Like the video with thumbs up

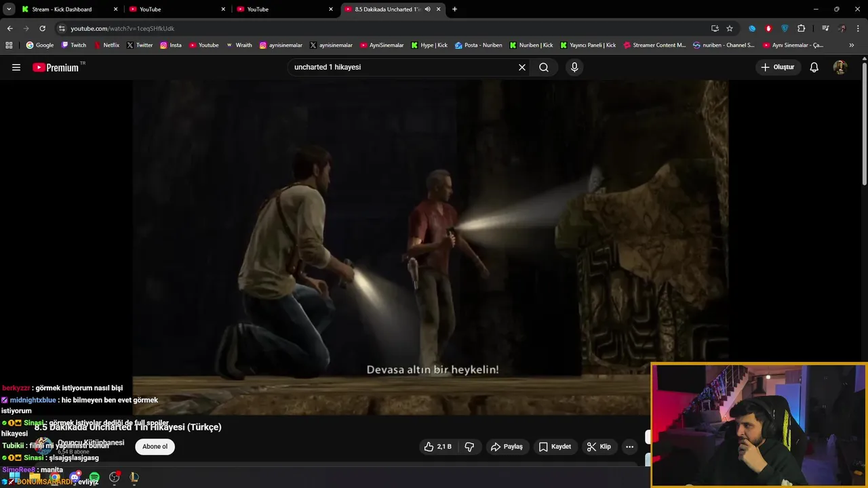coord(438,447)
